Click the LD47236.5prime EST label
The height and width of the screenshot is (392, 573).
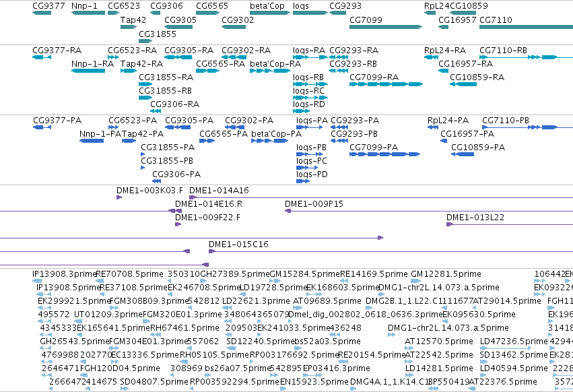point(514,341)
